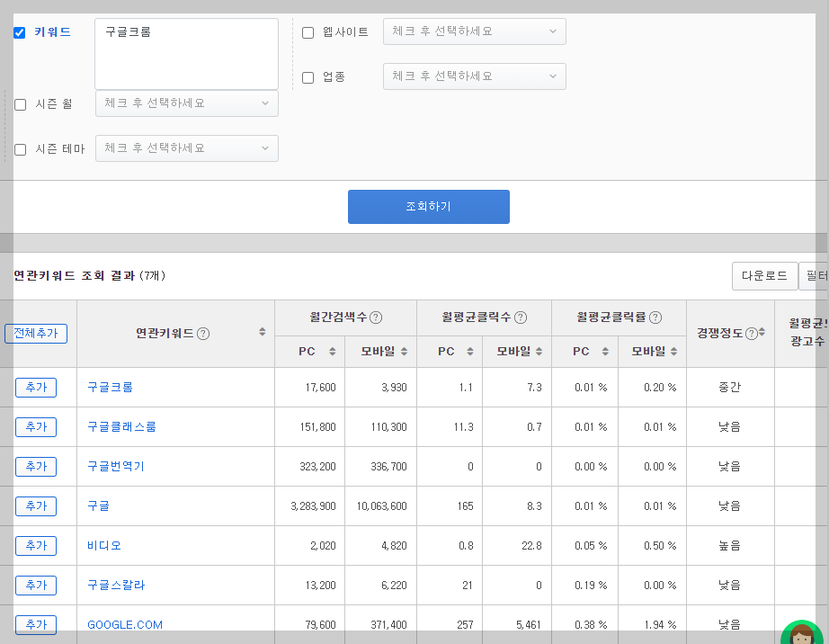Open the 웹사이트 dropdown
The height and width of the screenshot is (644, 829).
474,31
